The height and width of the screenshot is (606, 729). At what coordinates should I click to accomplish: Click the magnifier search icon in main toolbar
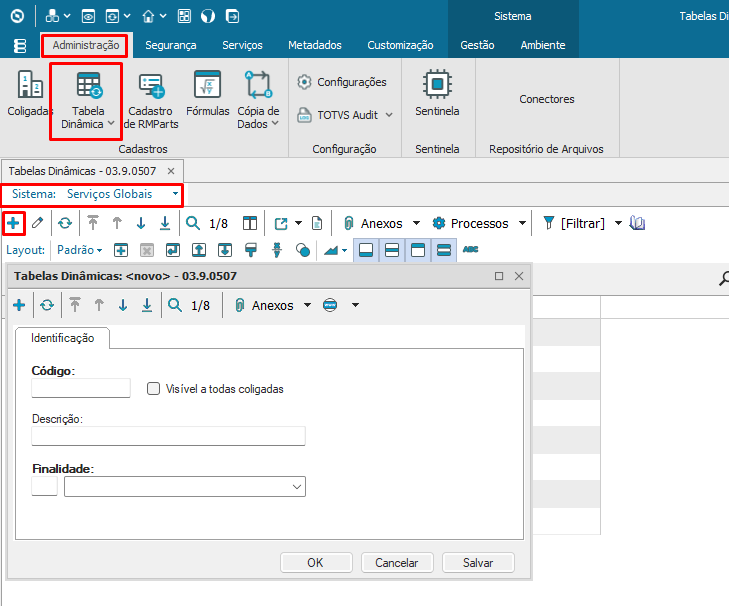pos(193,223)
